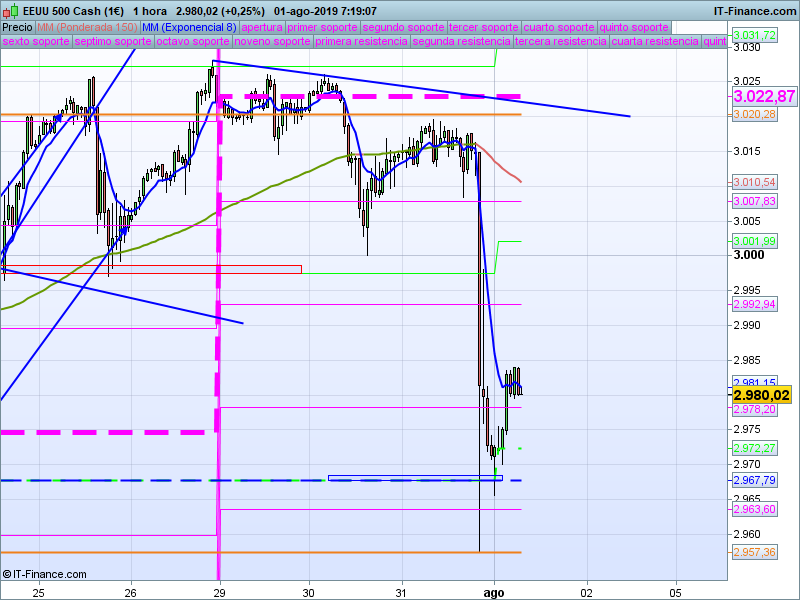Open the cuarta resistencia label
The height and width of the screenshot is (600, 800).
point(655,41)
